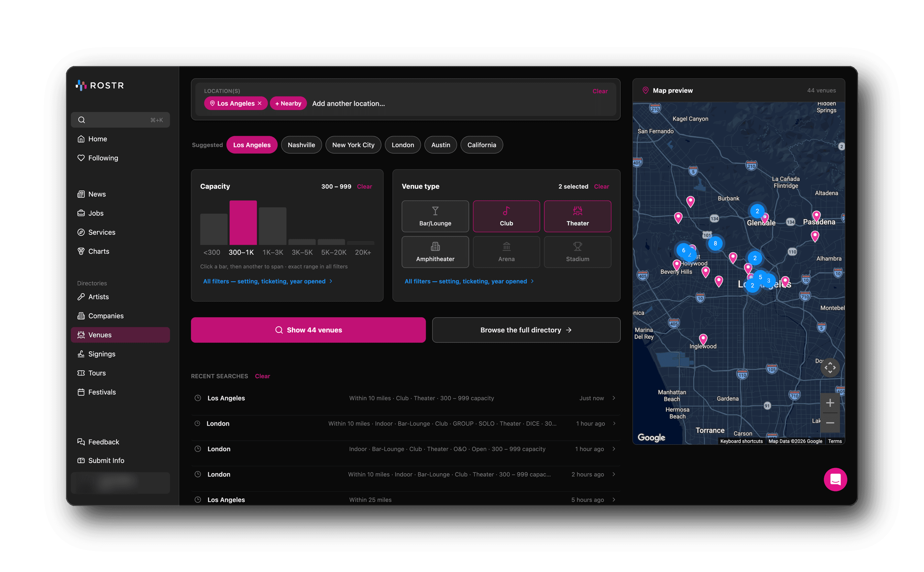Screen dimensions: 924x572
Task: Click the map pan control icon
Action: (830, 367)
